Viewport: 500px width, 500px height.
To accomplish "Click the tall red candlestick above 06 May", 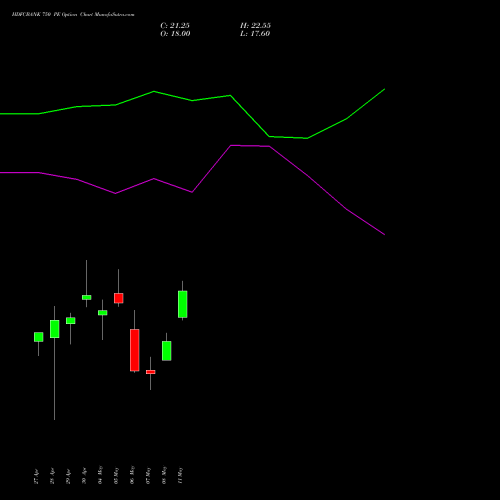I will point(135,350).
